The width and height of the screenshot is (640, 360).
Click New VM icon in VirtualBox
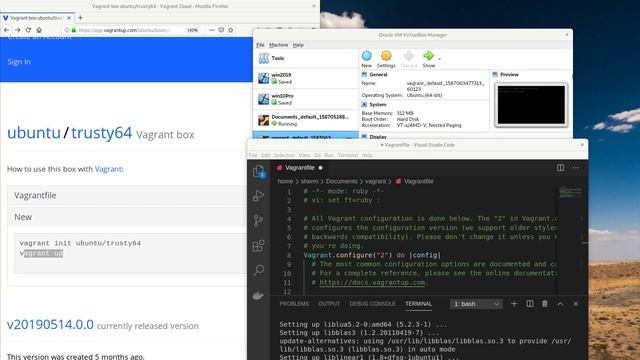[367, 59]
